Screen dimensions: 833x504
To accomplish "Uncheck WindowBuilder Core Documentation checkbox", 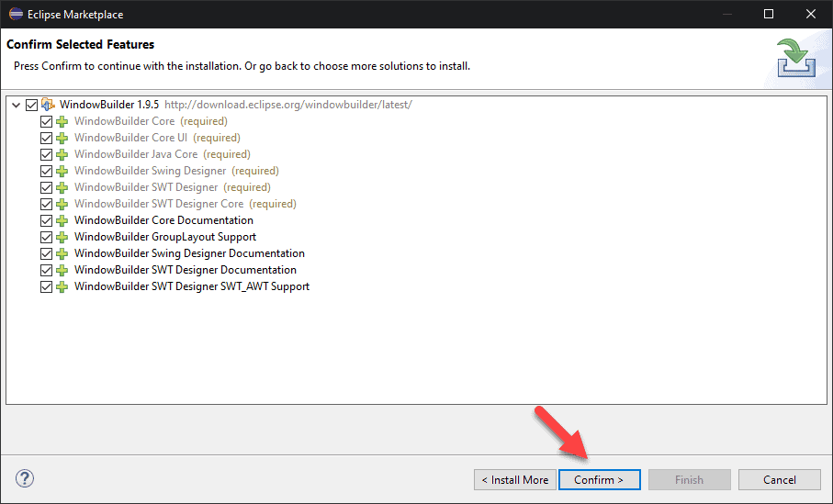I will pos(46,220).
